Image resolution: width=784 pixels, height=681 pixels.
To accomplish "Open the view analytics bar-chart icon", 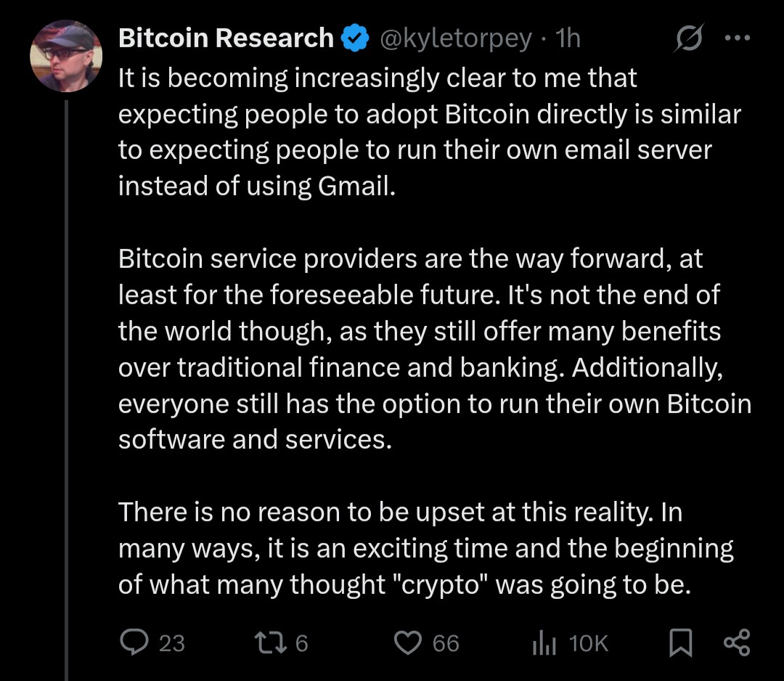I will [x=544, y=643].
